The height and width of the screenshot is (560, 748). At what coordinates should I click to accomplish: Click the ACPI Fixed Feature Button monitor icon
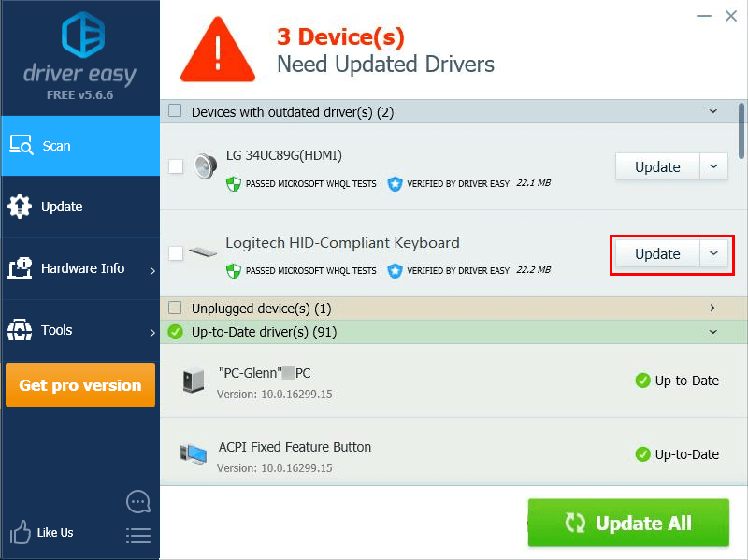tap(194, 453)
